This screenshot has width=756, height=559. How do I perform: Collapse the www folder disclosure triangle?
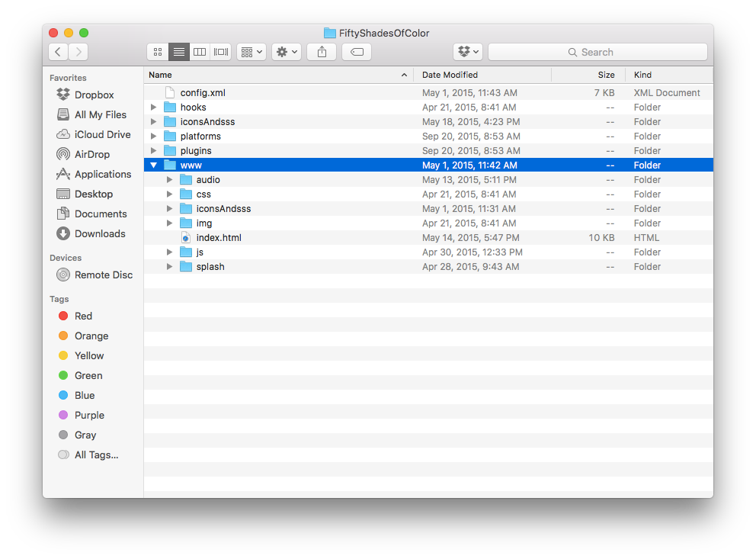tap(153, 165)
